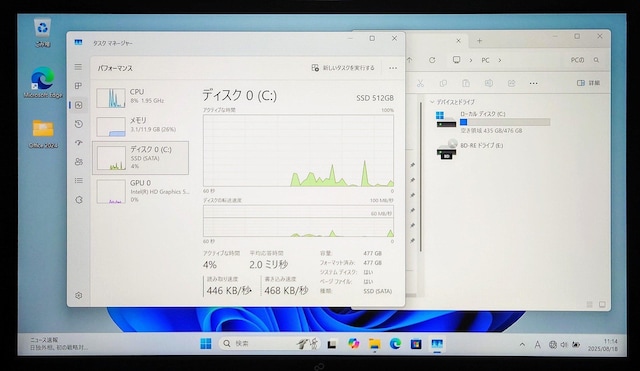The image size is (640, 371).
Task: Open the Windows Start menu
Action: pyautogui.click(x=206, y=344)
